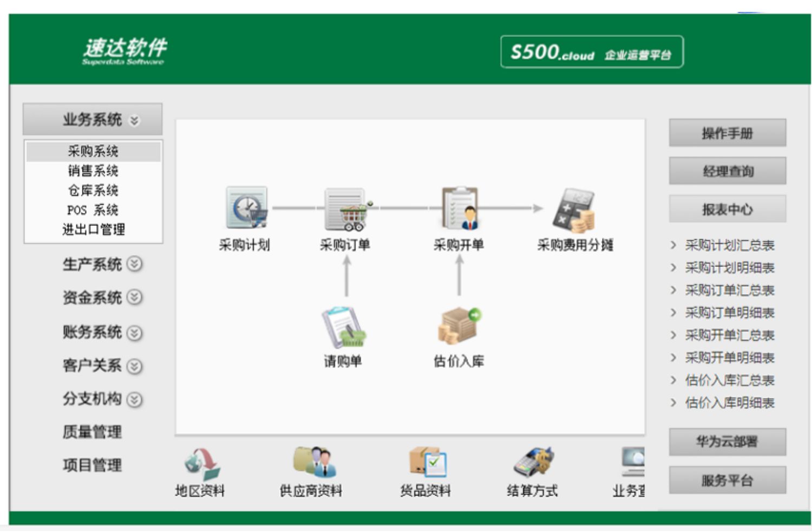Open the 货品资料 box icon
Image resolution: width=812 pixels, height=532 pixels.
[428, 462]
